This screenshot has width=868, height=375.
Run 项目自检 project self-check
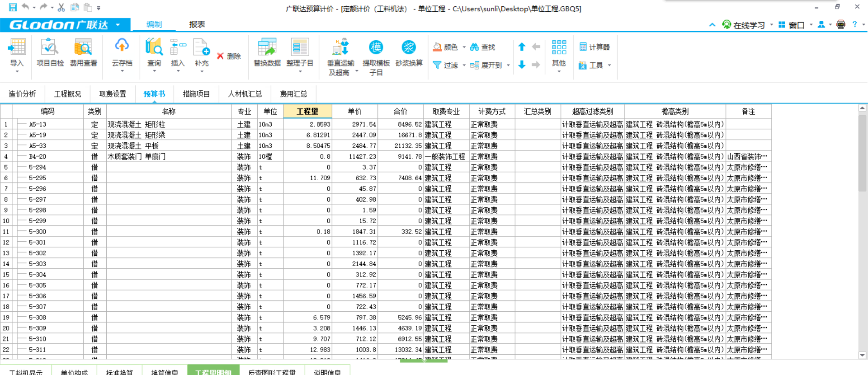click(50, 53)
